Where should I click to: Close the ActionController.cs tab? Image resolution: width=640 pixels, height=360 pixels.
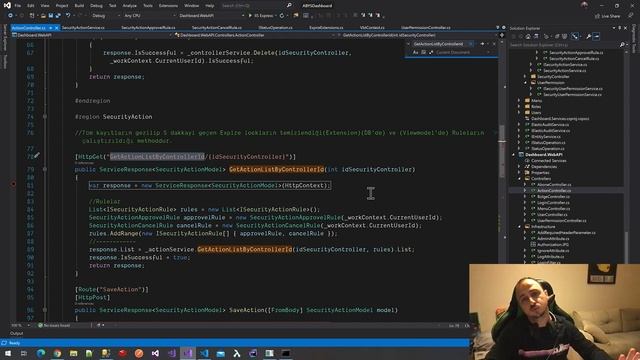57,28
